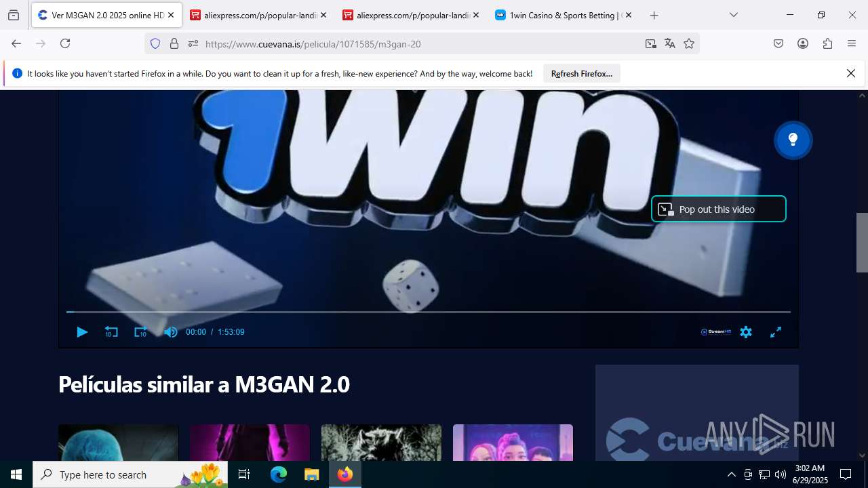Image resolution: width=868 pixels, height=488 pixels.
Task: Pop out this video
Action: coord(718,209)
